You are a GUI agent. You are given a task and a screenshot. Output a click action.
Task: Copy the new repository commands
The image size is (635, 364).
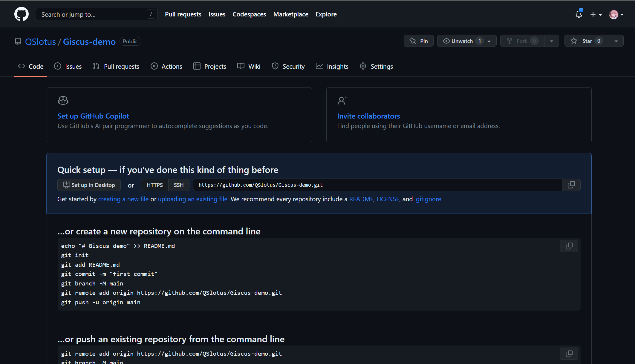[x=569, y=246]
